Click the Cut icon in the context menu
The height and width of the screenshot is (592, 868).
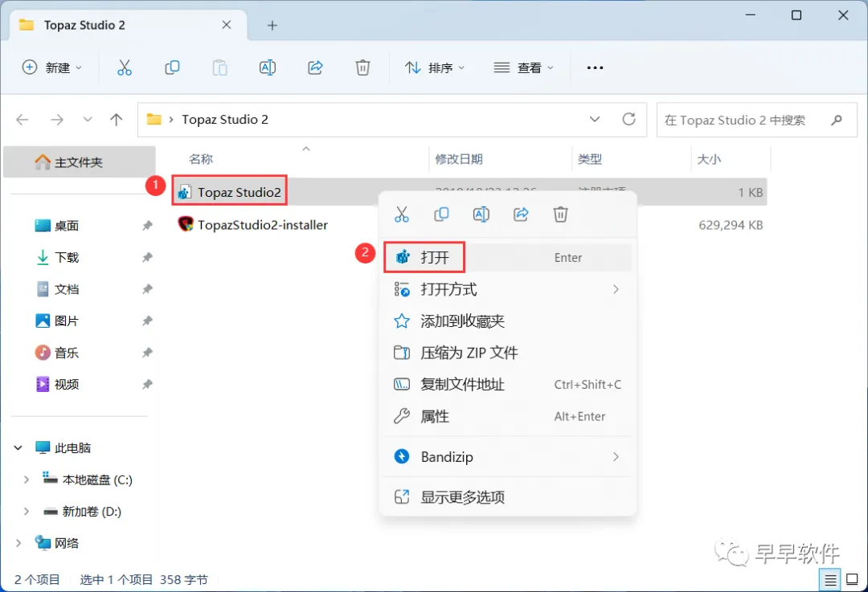tap(401, 214)
